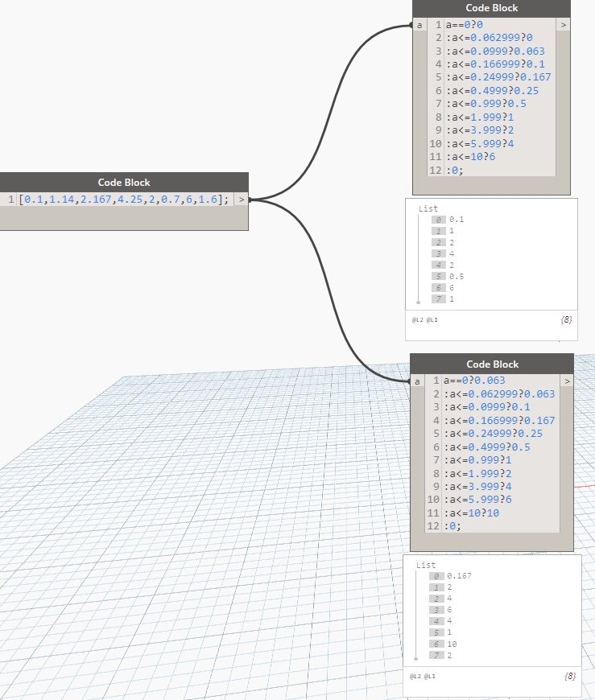Click {8} item count under list starting 0.1
Viewport: 595px width, 700px height.
coord(566,319)
